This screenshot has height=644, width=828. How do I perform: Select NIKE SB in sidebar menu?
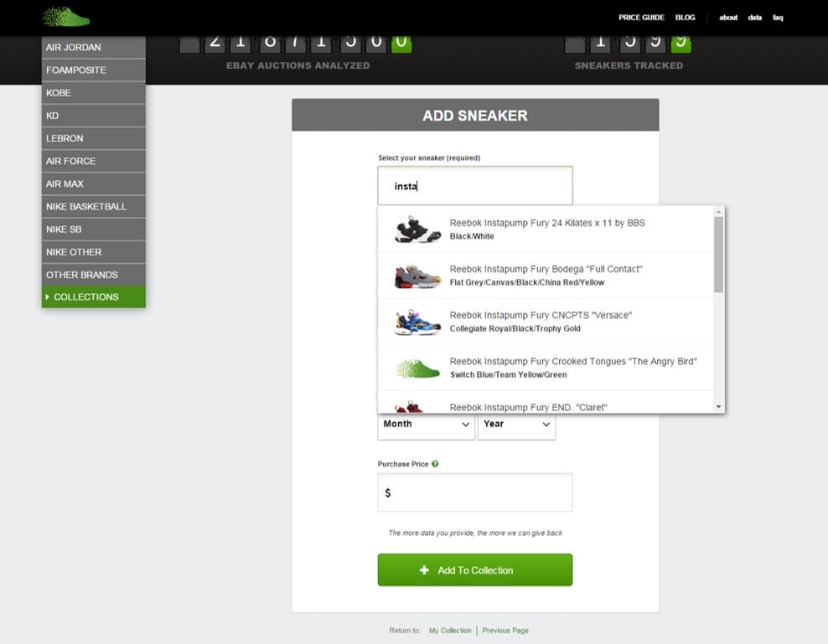point(94,229)
